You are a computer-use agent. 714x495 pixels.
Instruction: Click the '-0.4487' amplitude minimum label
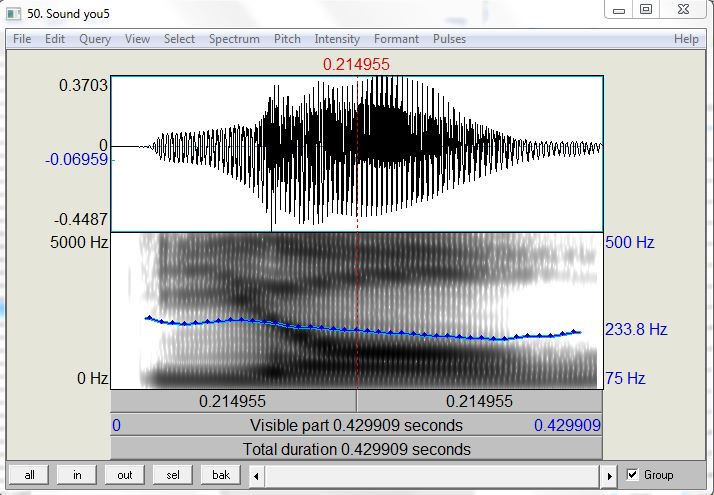[x=81, y=219]
